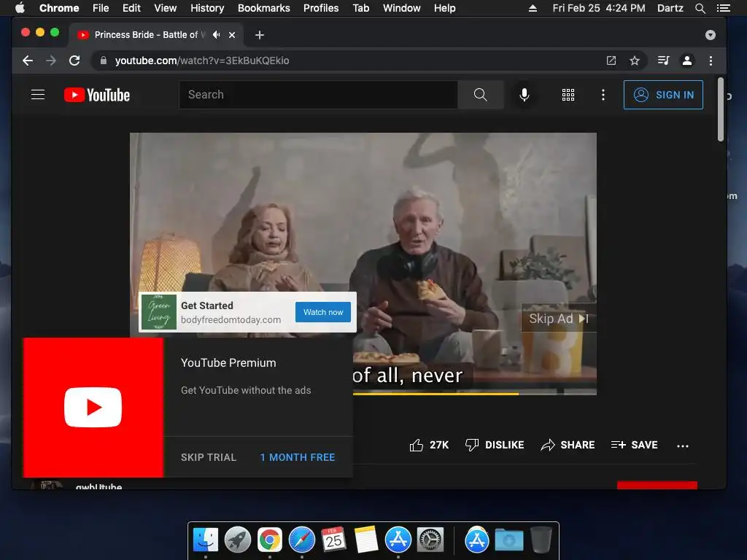Start voice search with the microphone icon
This screenshot has height=560, width=747.
pos(525,95)
